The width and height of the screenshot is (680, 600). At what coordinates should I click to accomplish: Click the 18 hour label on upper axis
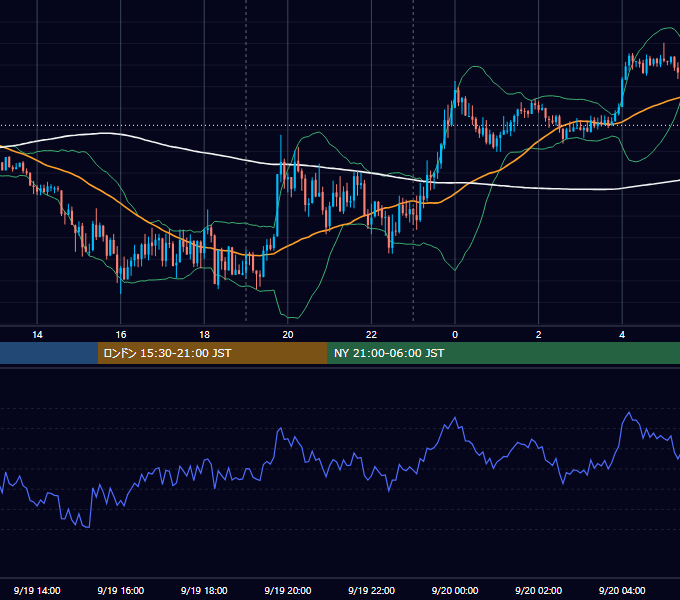coord(204,335)
